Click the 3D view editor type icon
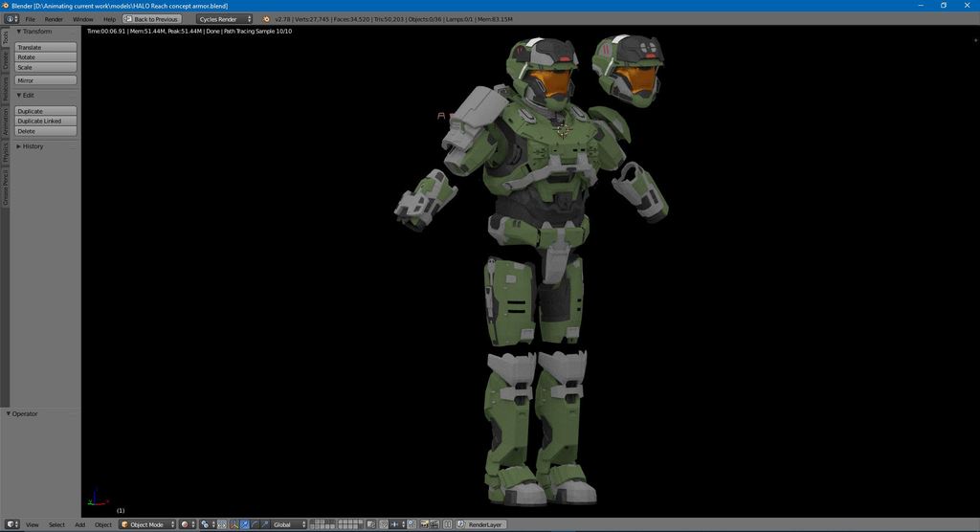 (x=11, y=524)
